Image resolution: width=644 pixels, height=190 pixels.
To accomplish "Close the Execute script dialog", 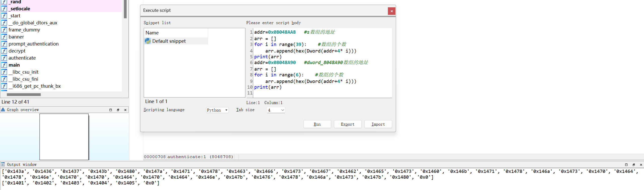I will [x=391, y=11].
